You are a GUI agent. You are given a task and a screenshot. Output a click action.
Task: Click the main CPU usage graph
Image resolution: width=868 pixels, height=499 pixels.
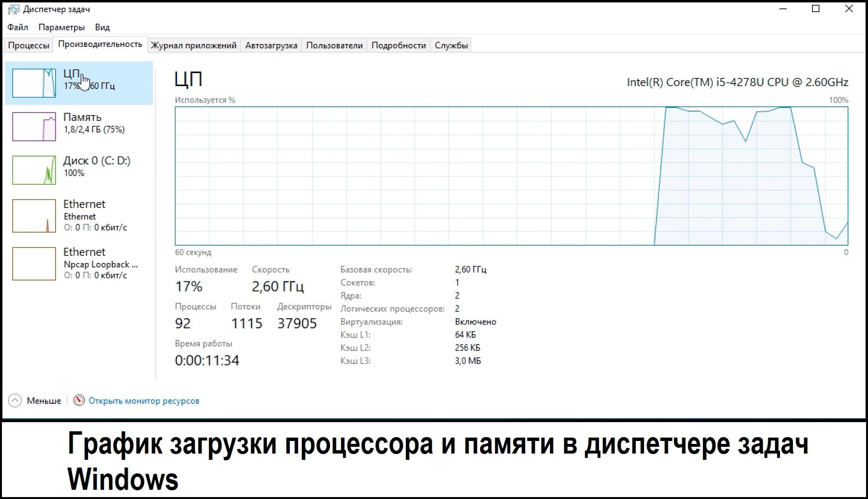coord(511,176)
